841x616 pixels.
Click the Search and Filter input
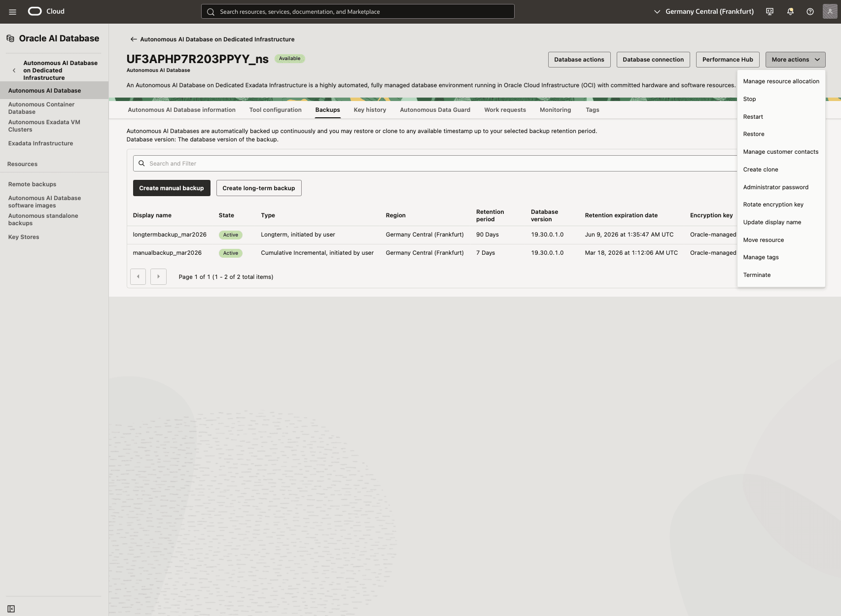[435, 164]
